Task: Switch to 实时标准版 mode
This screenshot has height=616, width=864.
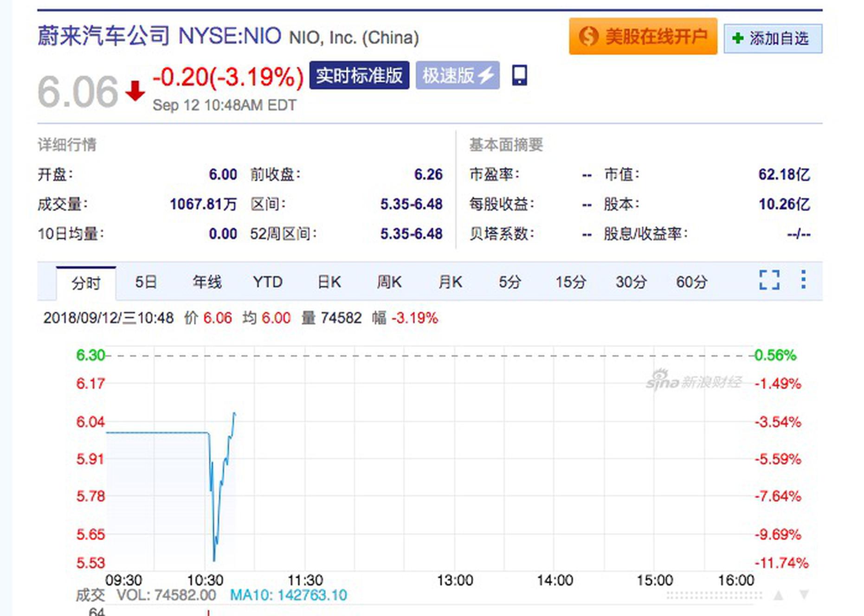Action: (x=359, y=75)
